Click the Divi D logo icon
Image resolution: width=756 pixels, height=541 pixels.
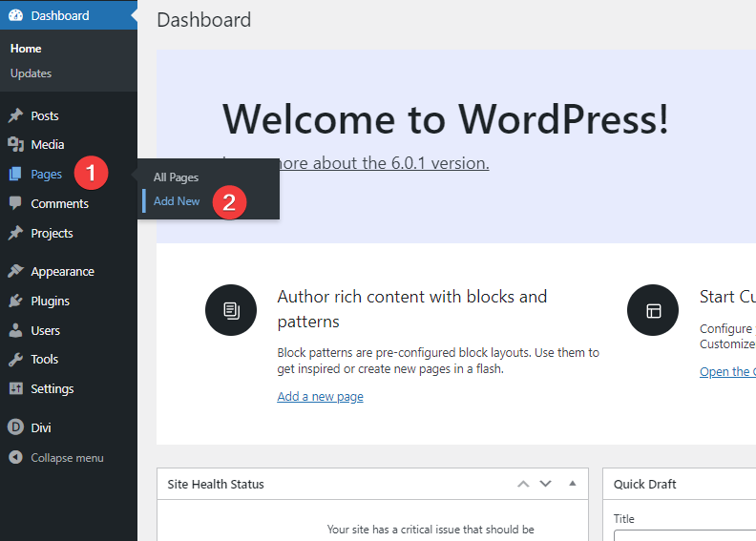pos(15,427)
